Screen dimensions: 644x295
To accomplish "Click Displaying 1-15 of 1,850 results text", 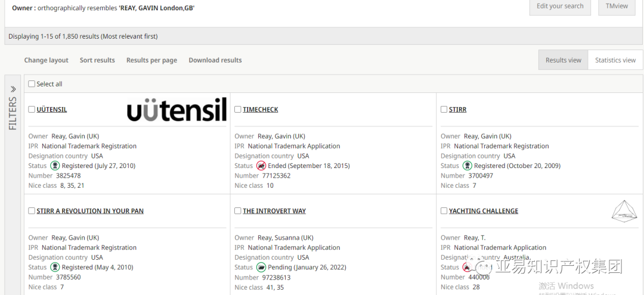I will click(x=83, y=36).
